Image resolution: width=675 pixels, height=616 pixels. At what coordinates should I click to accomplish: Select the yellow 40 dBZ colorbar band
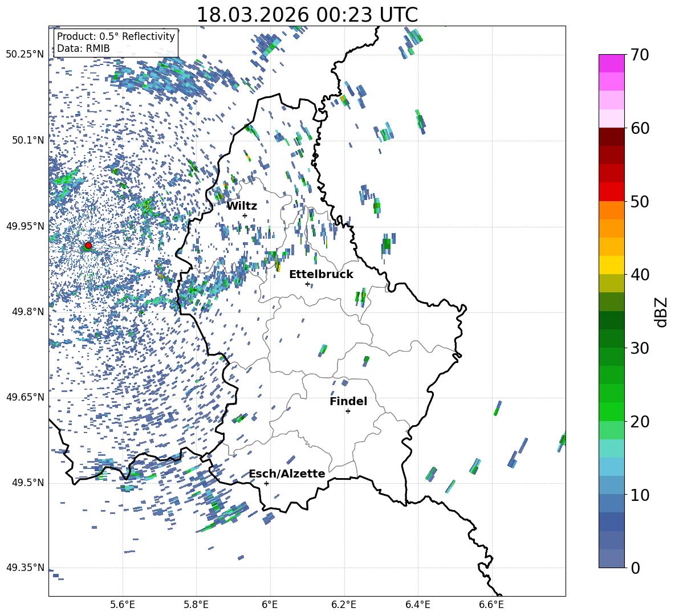click(x=612, y=264)
